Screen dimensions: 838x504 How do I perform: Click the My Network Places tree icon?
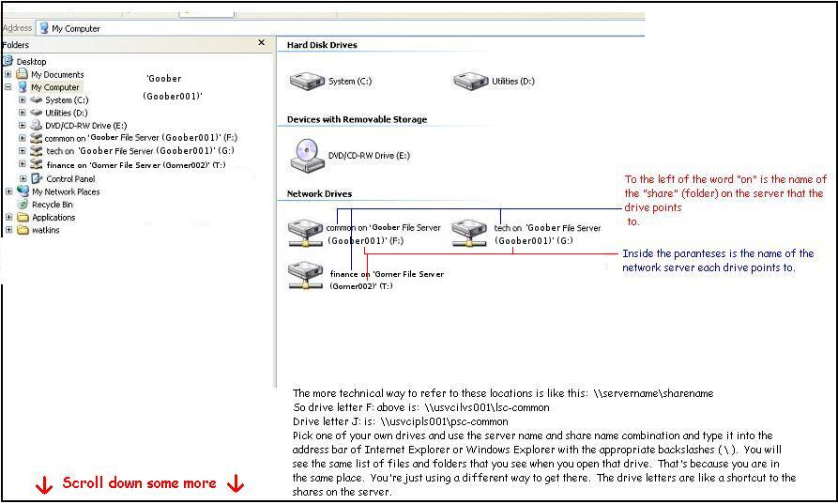[23, 191]
